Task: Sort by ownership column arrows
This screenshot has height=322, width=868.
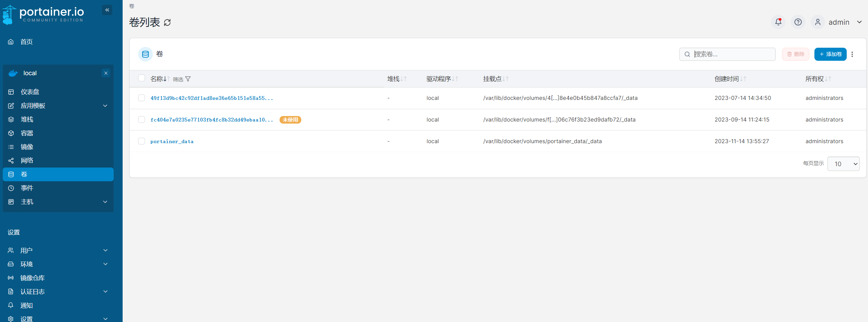Action: (x=828, y=79)
